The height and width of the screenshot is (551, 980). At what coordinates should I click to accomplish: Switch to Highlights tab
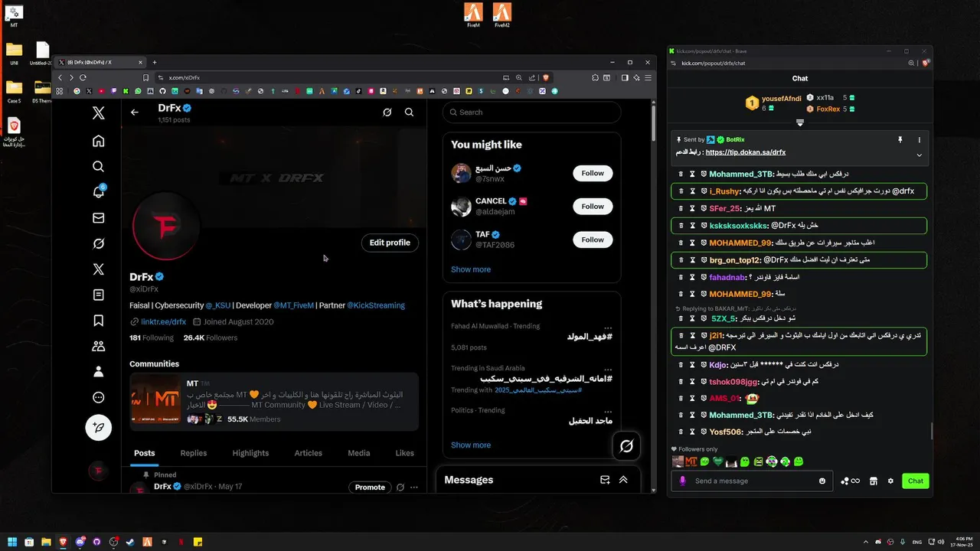pyautogui.click(x=250, y=453)
